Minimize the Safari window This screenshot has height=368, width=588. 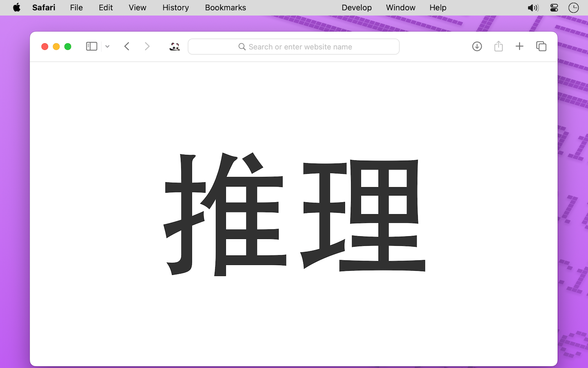click(56, 47)
